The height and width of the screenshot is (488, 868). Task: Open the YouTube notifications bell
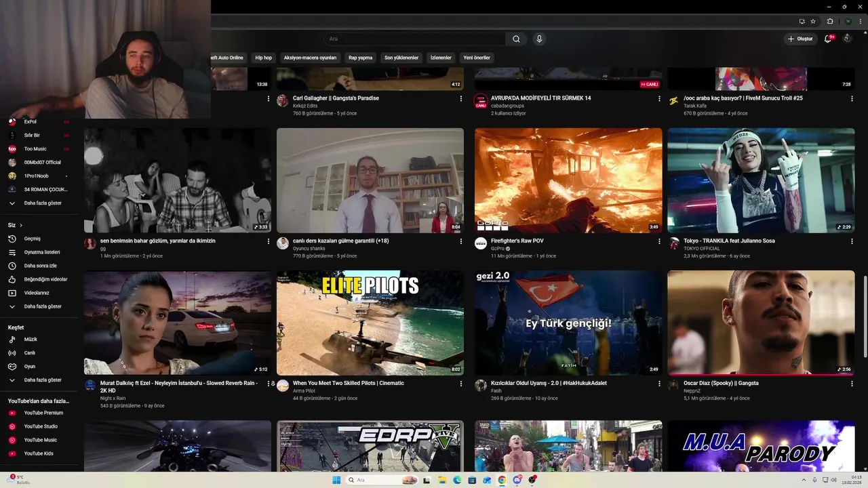click(828, 39)
